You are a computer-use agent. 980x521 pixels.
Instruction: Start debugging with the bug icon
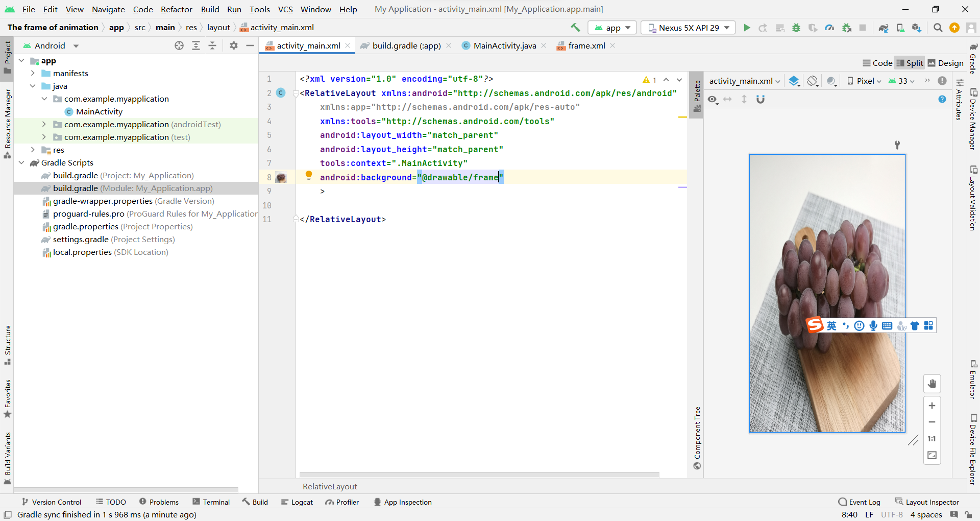tap(796, 28)
